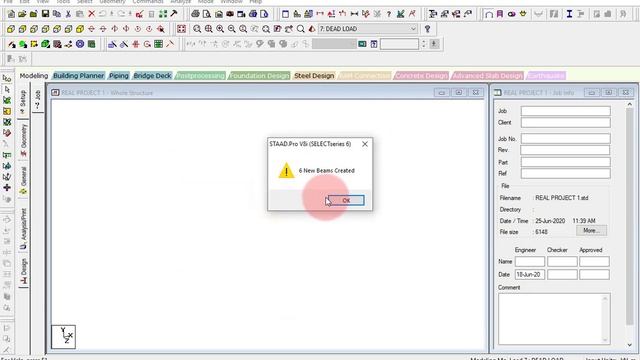
Task: Click the red X Delete icon
Action: coord(91,14)
